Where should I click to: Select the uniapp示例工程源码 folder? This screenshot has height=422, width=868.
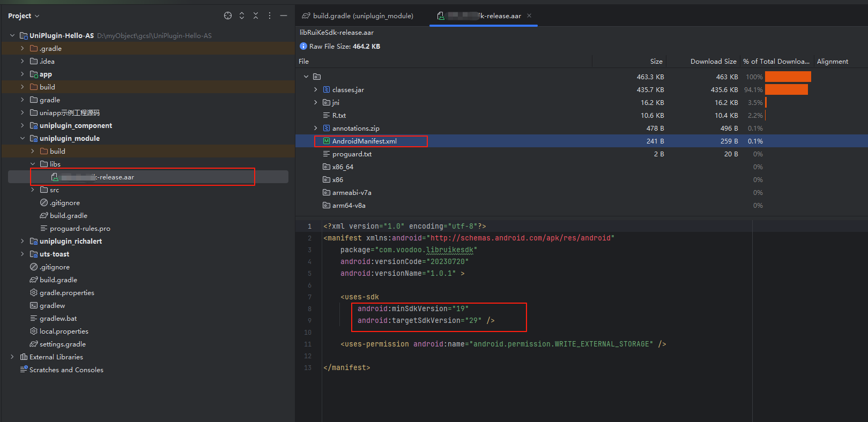(x=70, y=112)
